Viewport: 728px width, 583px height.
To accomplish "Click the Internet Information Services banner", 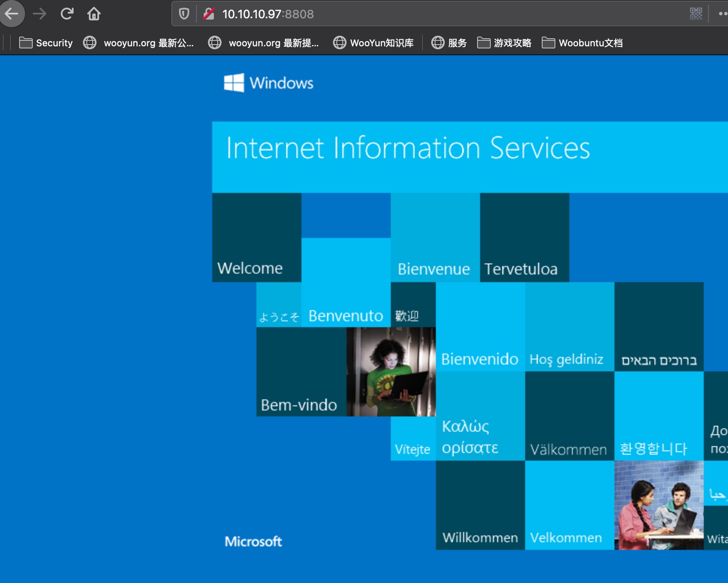I will point(470,157).
